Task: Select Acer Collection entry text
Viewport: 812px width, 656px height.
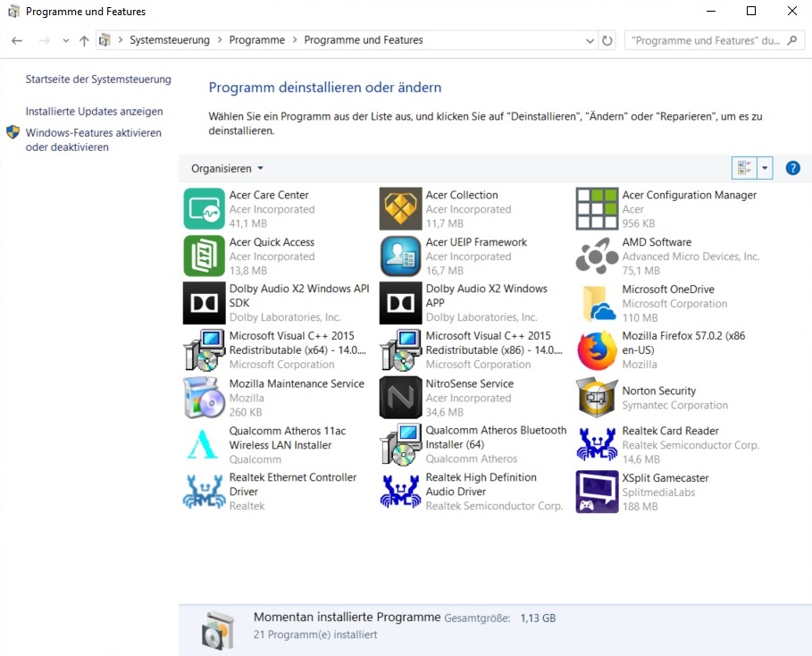Action: pos(462,195)
